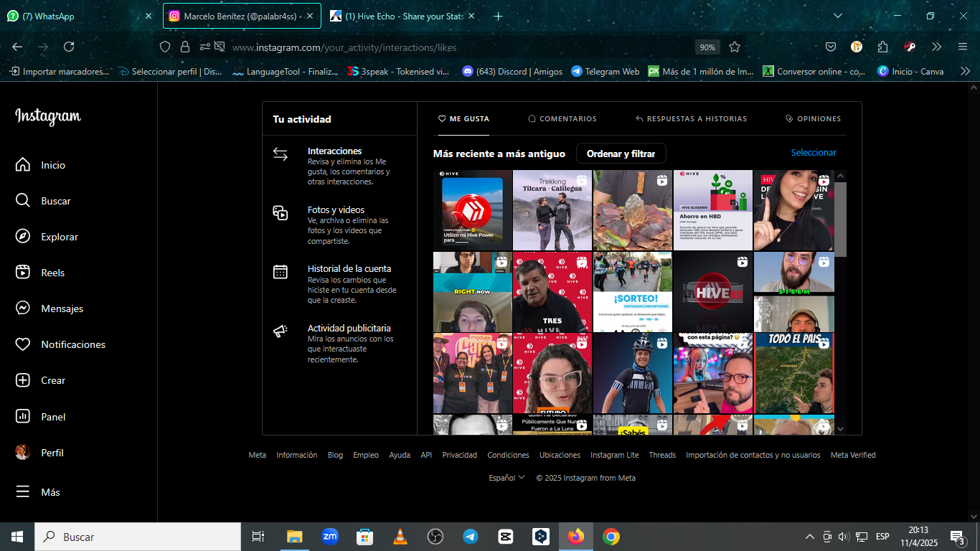Show hidden system tray icons

[810, 537]
